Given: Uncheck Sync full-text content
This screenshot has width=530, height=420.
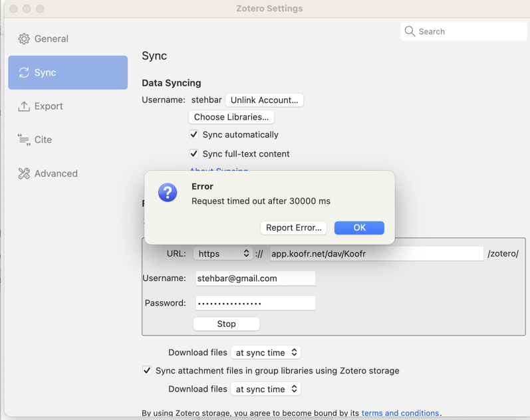Looking at the screenshot, I should point(194,154).
